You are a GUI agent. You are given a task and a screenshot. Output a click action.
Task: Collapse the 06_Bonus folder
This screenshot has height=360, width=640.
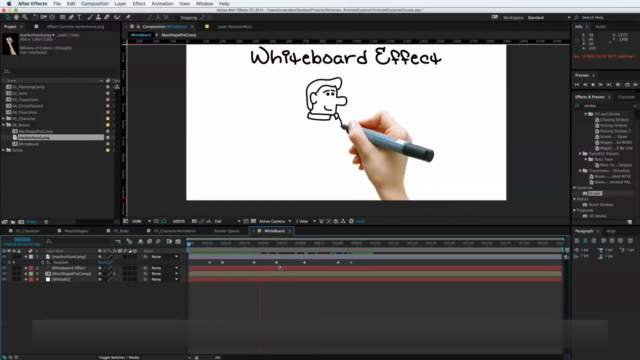click(4, 125)
